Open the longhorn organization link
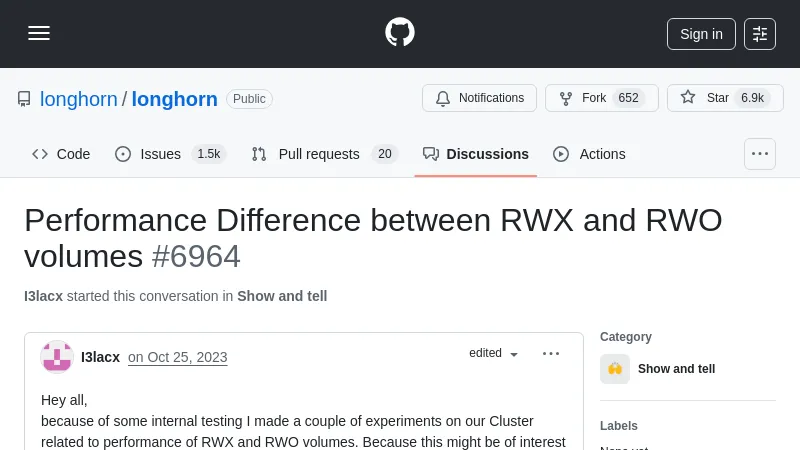This screenshot has height=450, width=800. tap(78, 99)
